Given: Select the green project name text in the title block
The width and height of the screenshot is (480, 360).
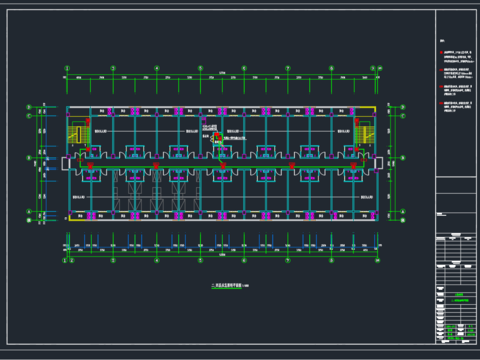Looking at the screenshot, I should pos(459,295).
